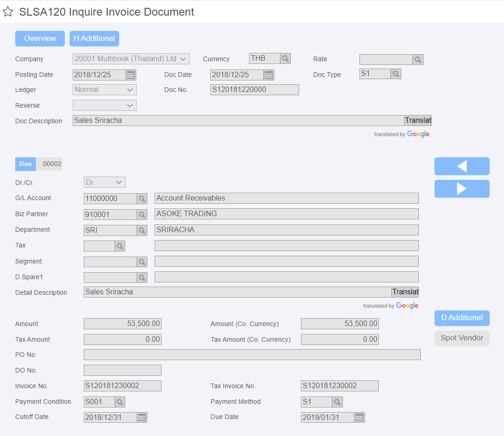Click the Segment code field
The width and height of the screenshot is (504, 436).
point(110,262)
